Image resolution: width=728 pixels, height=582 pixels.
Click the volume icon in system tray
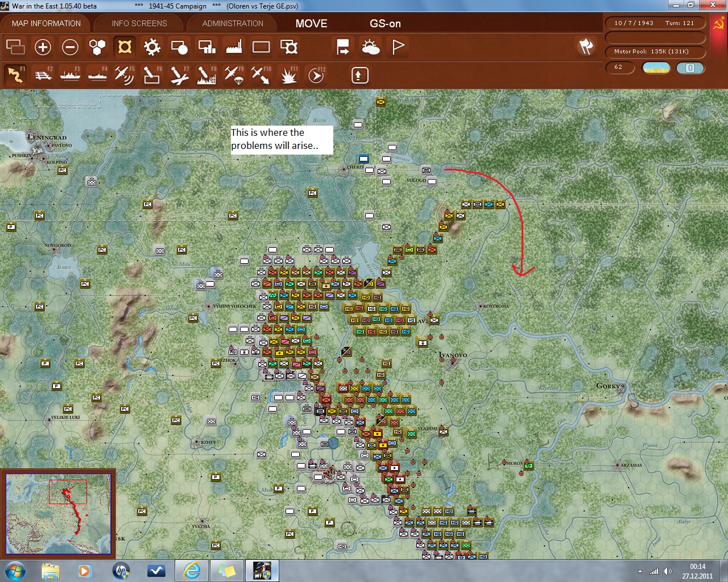click(x=668, y=571)
